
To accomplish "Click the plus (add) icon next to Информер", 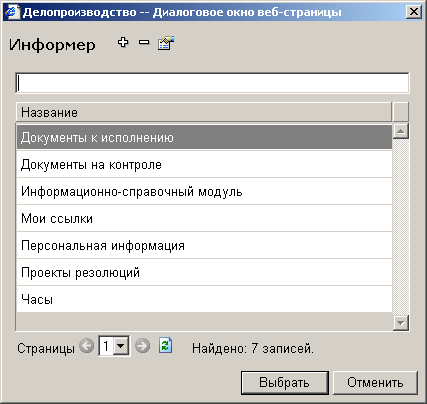I will (x=123, y=42).
